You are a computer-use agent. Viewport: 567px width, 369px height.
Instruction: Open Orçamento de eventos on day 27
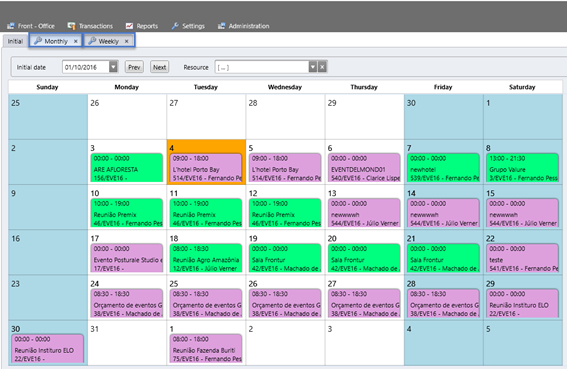point(364,303)
